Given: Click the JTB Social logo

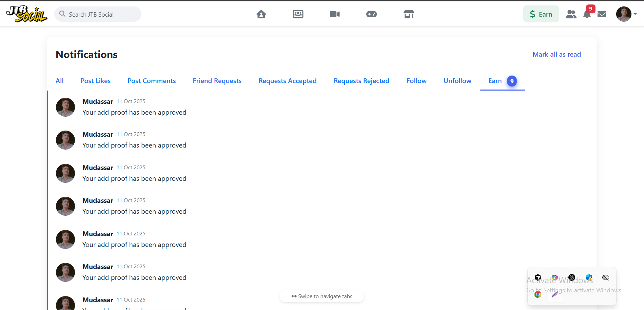Looking at the screenshot, I should (27, 14).
